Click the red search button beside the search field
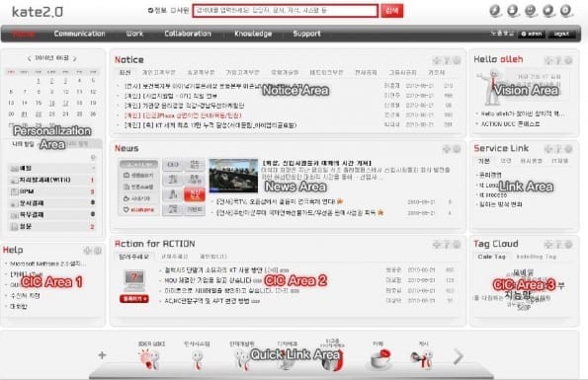 click(392, 11)
